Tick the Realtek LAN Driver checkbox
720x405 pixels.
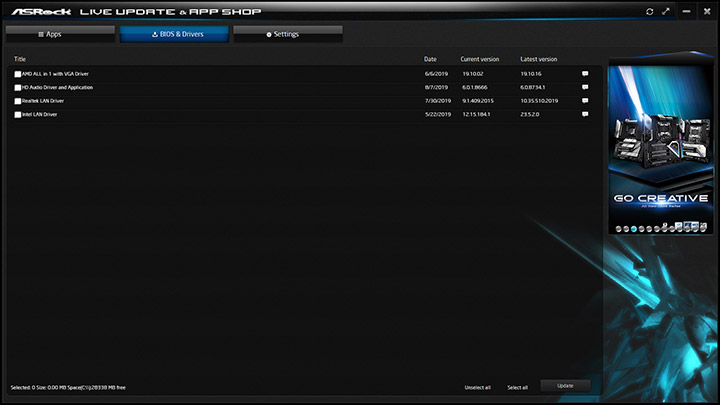(x=17, y=101)
